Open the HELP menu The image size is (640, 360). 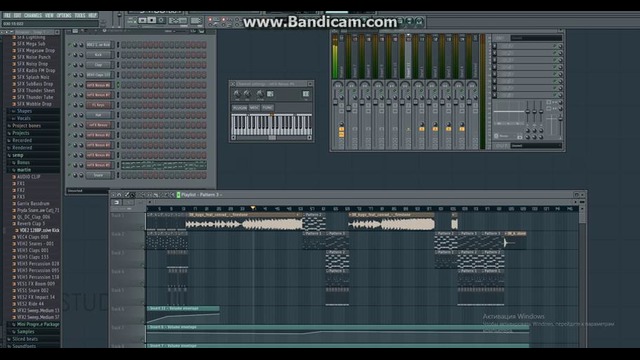point(93,16)
